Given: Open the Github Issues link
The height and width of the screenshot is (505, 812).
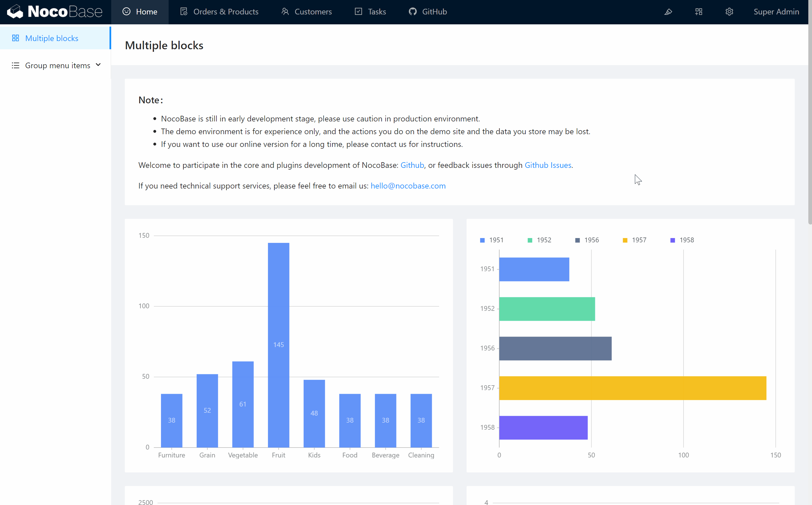Looking at the screenshot, I should coord(548,165).
